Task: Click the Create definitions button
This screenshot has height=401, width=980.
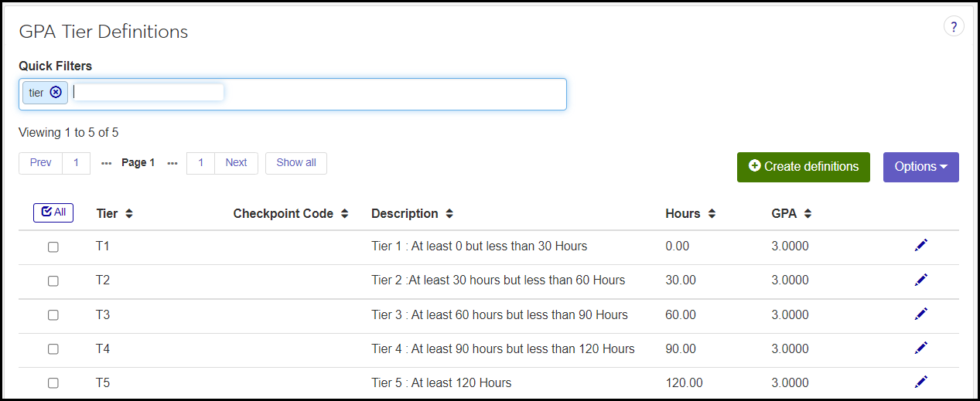Action: pyautogui.click(x=803, y=167)
